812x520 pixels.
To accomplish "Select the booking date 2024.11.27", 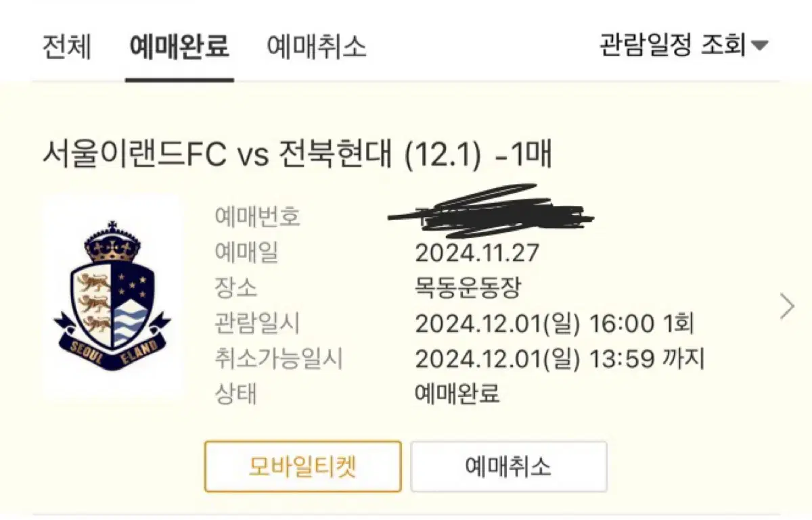I will coord(477,253).
